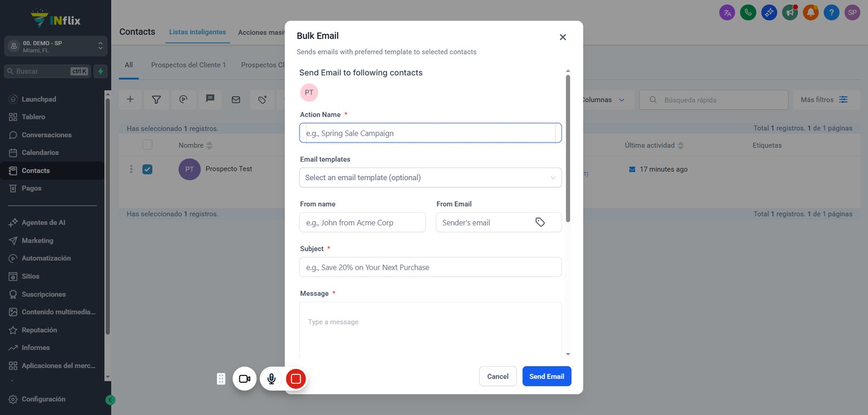
Task: Close the Bulk Email dialog
Action: (x=563, y=37)
